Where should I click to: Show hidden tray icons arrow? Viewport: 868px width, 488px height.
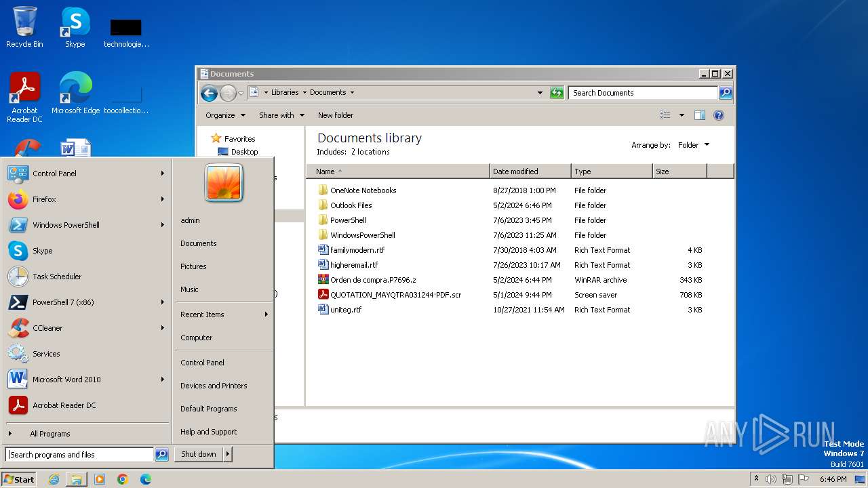pyautogui.click(x=756, y=479)
